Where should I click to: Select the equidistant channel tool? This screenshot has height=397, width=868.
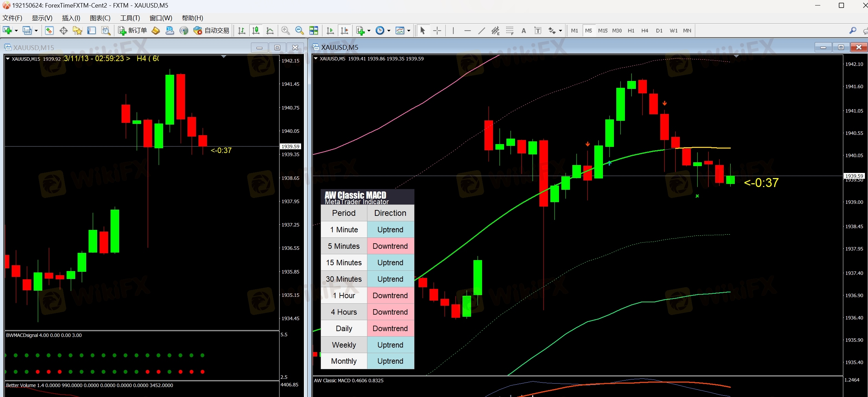[x=495, y=31]
